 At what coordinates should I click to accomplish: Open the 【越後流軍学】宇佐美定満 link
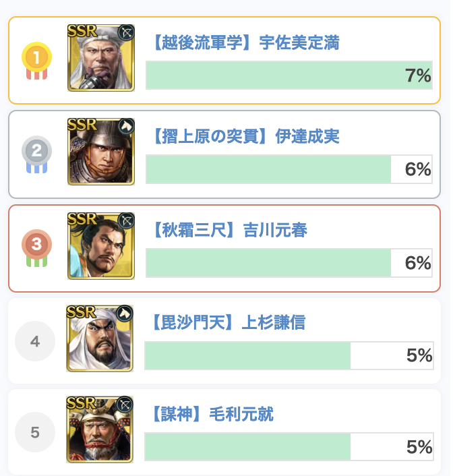245,44
